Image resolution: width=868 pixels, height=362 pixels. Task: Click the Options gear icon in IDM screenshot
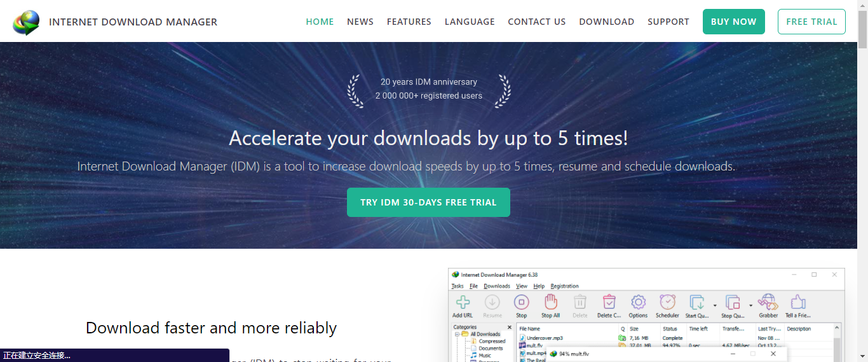pos(638,302)
